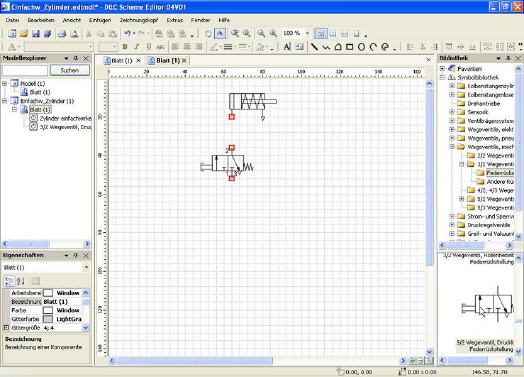The width and height of the screenshot is (524, 377).
Task: Close the Eigenschaften panel
Action: 86,255
